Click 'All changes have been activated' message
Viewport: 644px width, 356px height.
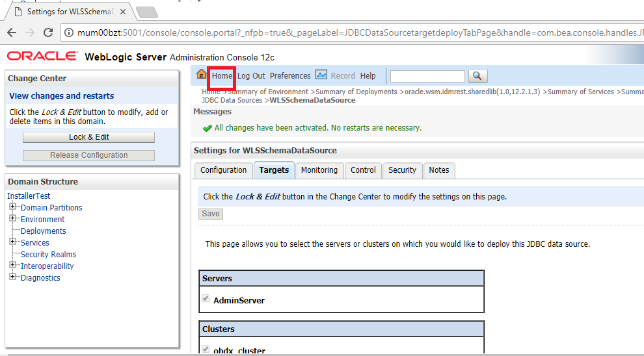318,128
